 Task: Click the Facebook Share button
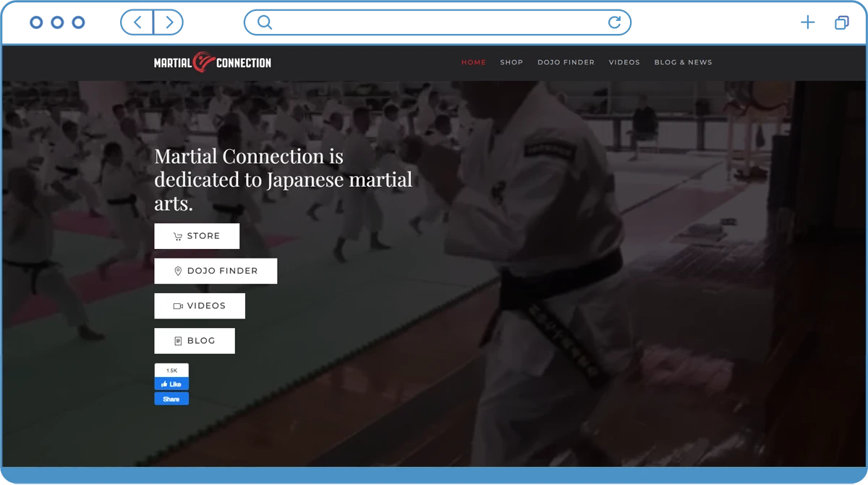(171, 399)
